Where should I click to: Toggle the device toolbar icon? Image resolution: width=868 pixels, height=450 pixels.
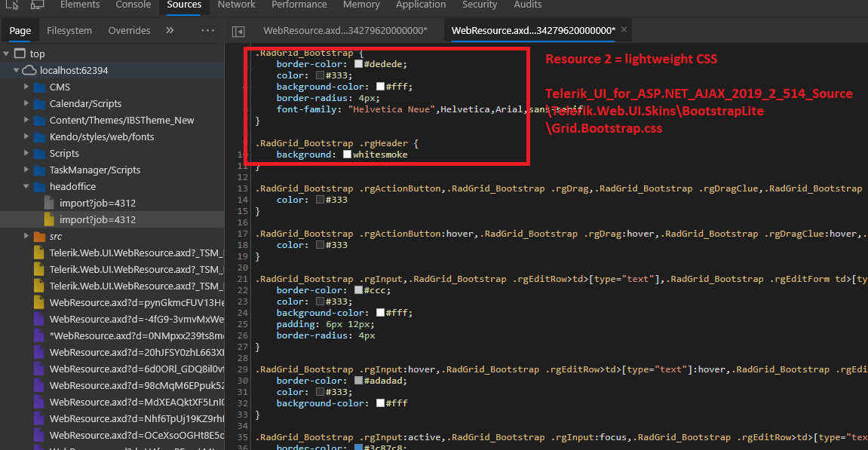point(36,5)
